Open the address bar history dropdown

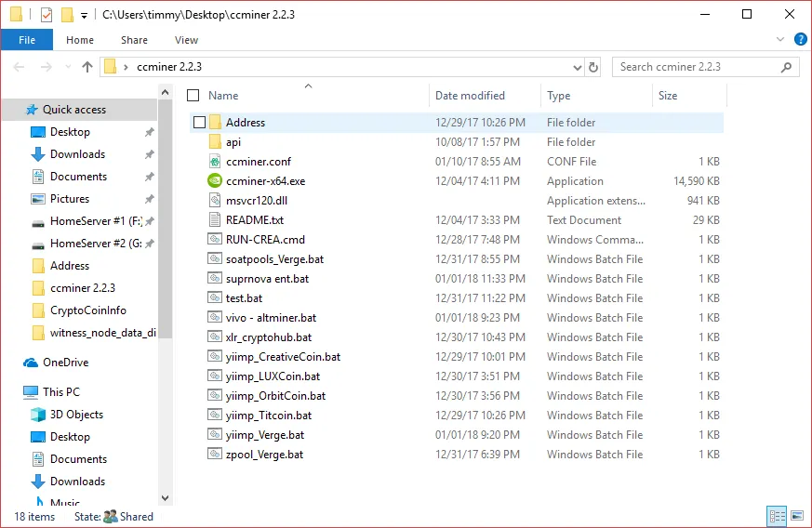tap(578, 67)
